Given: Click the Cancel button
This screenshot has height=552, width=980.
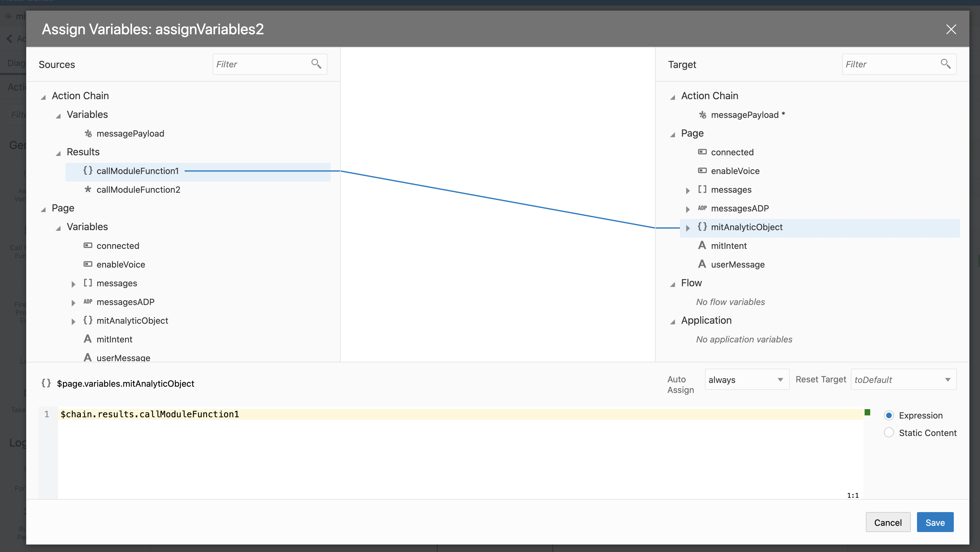Looking at the screenshot, I should tap(888, 522).
